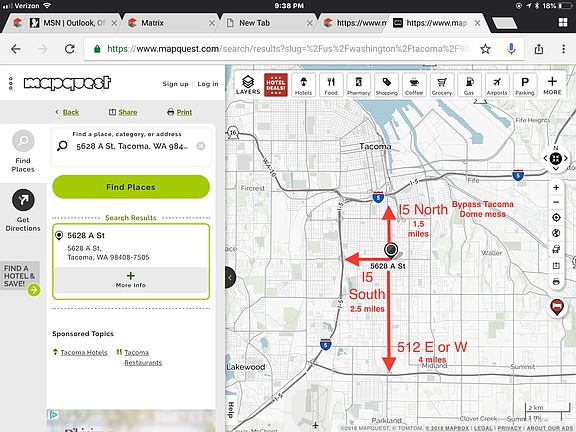The width and height of the screenshot is (576, 432).
Task: Select Find Places in the sidebar
Action: coord(23,151)
